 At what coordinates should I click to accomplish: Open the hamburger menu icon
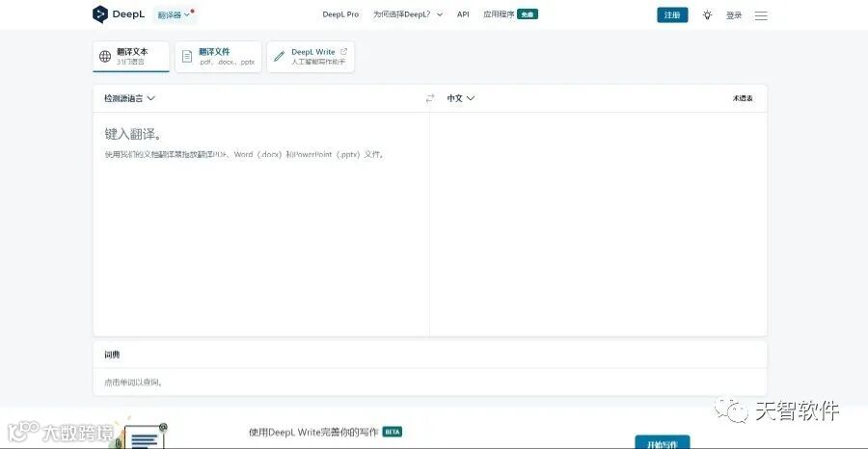(x=761, y=15)
